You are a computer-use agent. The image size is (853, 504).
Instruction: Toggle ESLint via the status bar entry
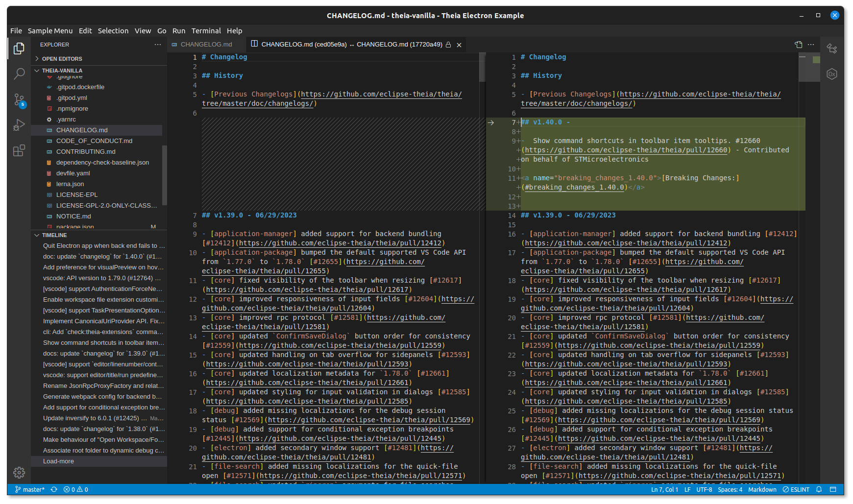pos(796,489)
